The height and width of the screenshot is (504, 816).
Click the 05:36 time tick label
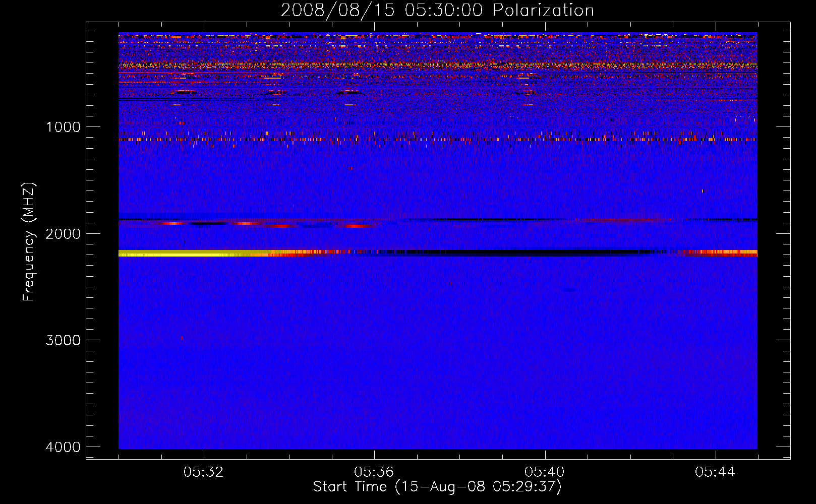(x=374, y=472)
